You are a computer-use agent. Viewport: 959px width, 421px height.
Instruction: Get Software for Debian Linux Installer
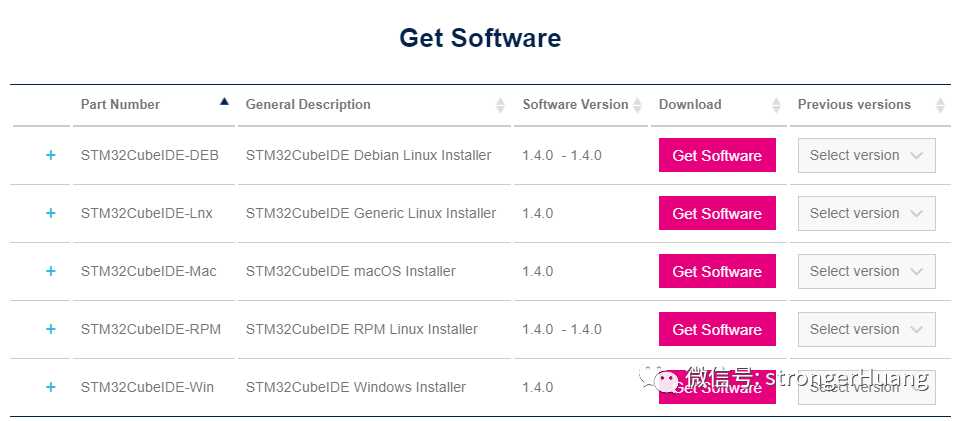point(717,155)
